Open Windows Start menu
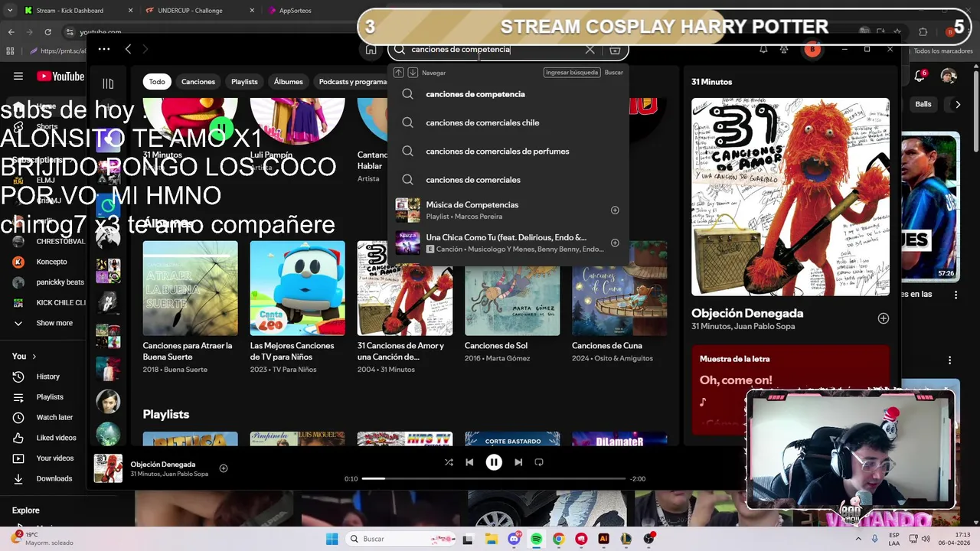The width and height of the screenshot is (980, 551). (332, 539)
